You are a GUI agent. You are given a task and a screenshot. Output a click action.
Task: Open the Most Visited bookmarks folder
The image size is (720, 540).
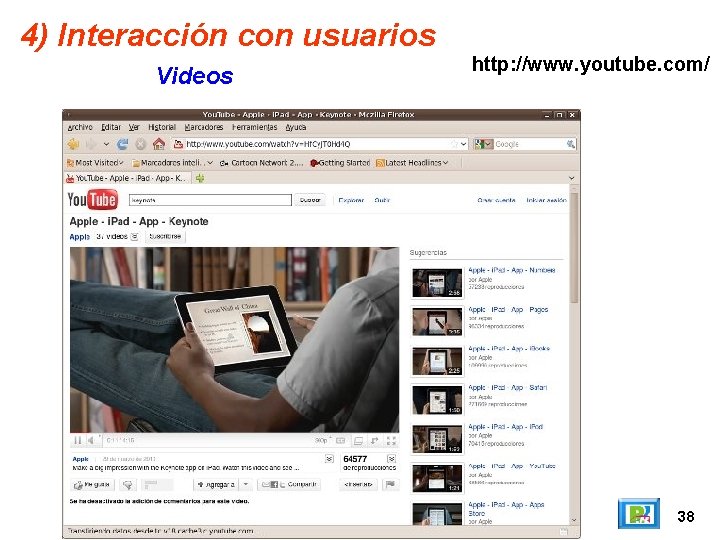coord(95,163)
